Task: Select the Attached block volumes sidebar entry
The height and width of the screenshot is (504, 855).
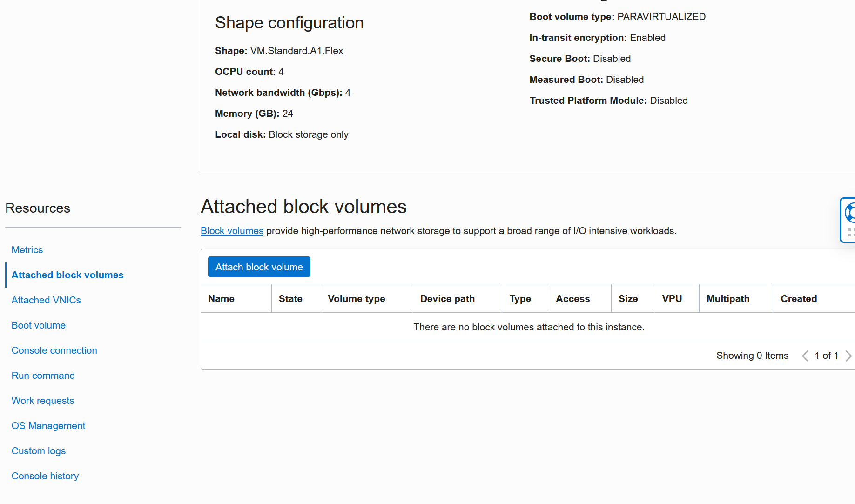Action: point(67,275)
